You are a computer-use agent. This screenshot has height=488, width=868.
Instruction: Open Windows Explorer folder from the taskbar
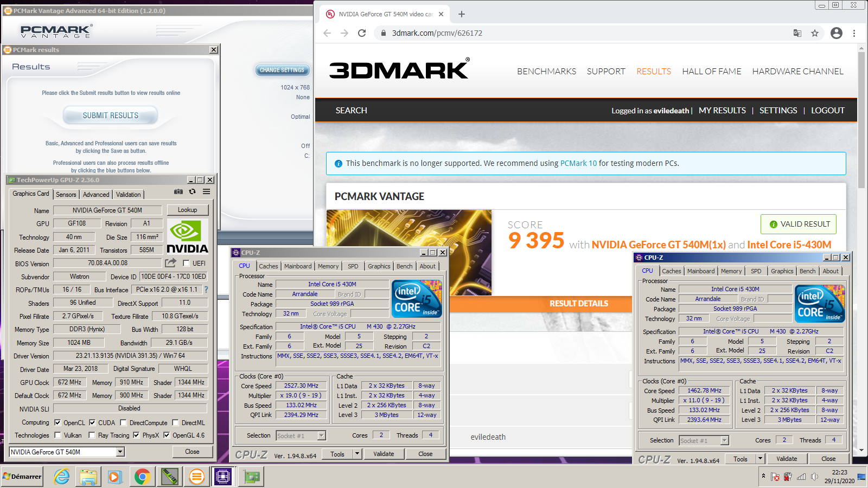tap(88, 477)
